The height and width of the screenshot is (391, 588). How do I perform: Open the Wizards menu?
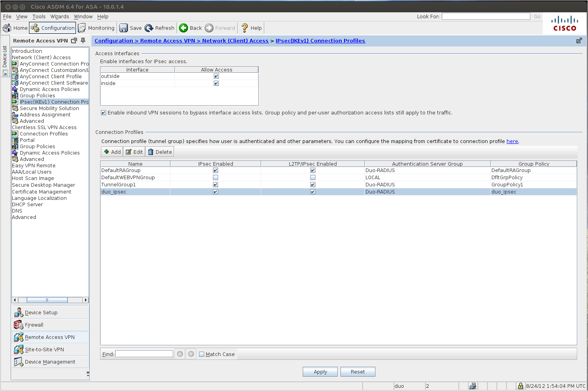click(x=60, y=16)
